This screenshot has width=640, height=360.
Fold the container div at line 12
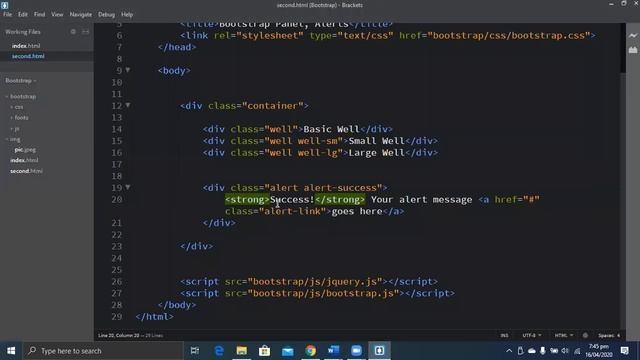point(128,105)
